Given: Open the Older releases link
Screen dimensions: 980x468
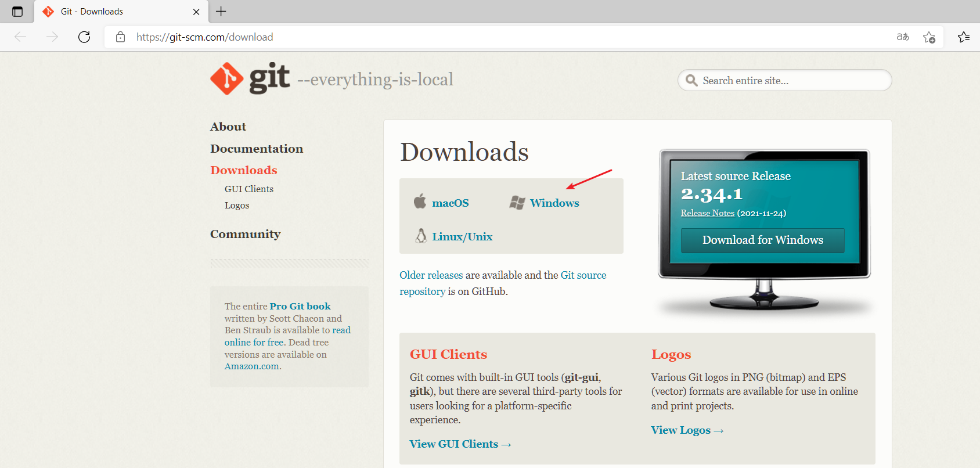Looking at the screenshot, I should coord(431,275).
